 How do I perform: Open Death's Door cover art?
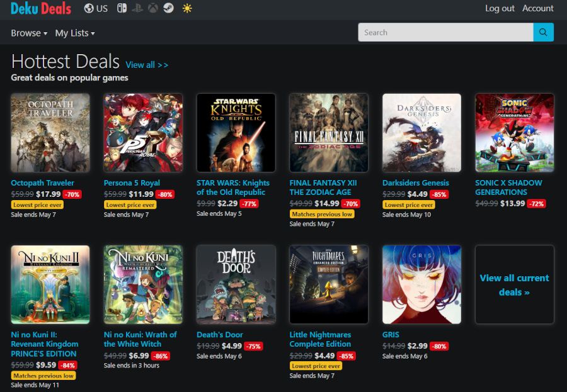(236, 284)
